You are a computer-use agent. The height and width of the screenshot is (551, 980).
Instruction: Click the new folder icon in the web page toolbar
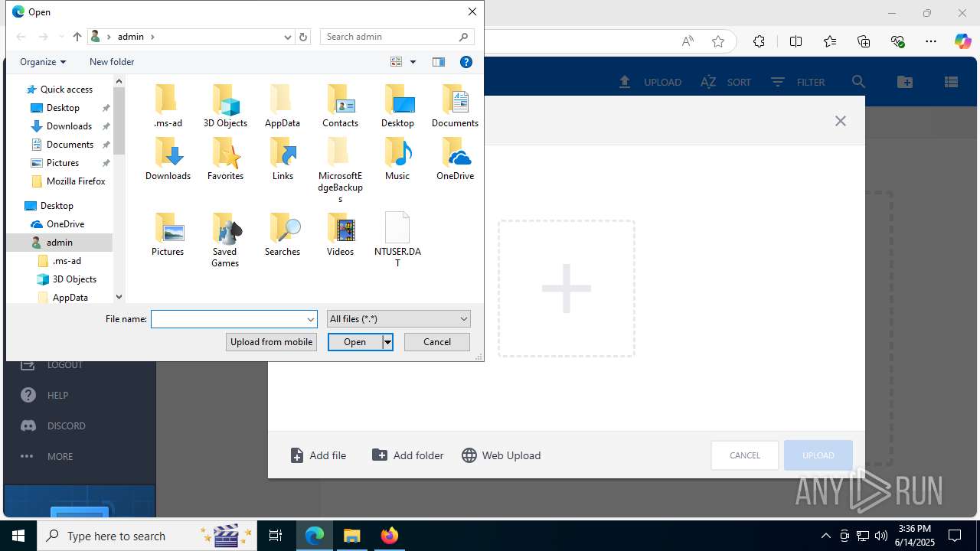(x=905, y=82)
